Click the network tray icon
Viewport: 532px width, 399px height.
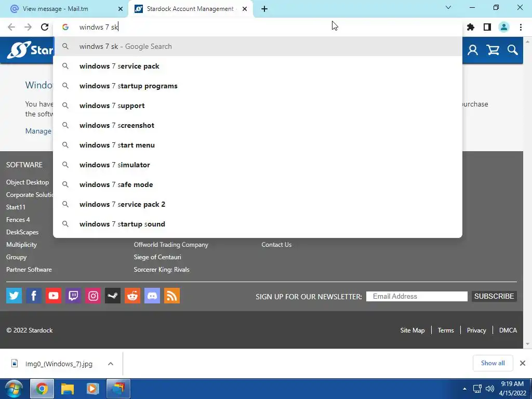pos(477,389)
